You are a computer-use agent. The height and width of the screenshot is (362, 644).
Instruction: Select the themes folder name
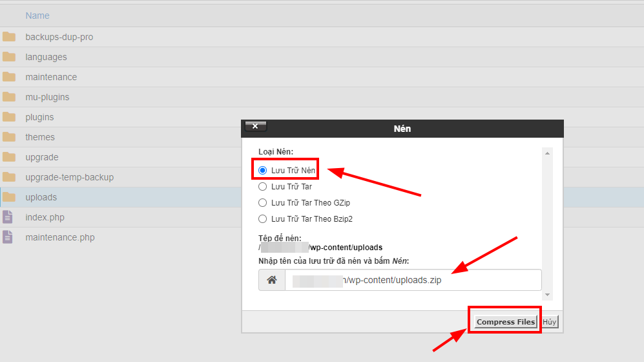pyautogui.click(x=40, y=137)
